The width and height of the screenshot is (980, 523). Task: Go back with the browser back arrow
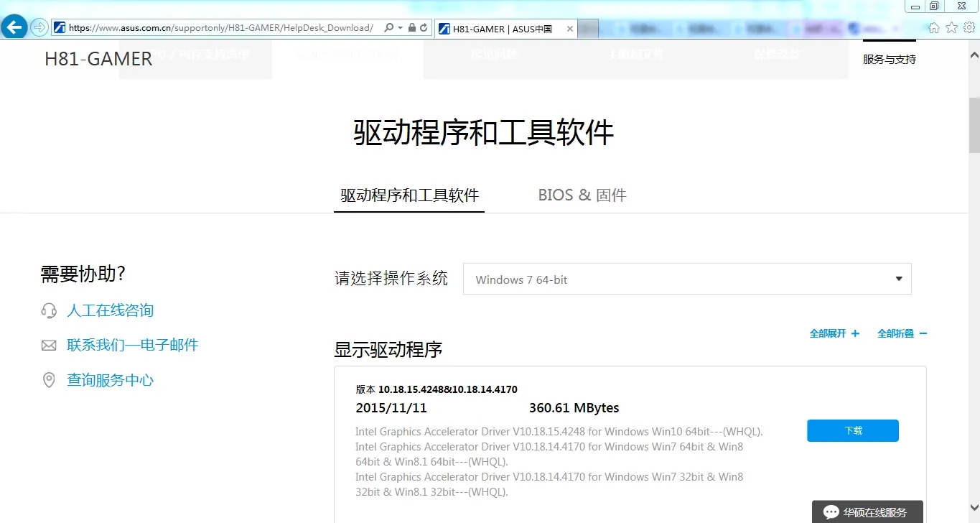tap(14, 27)
